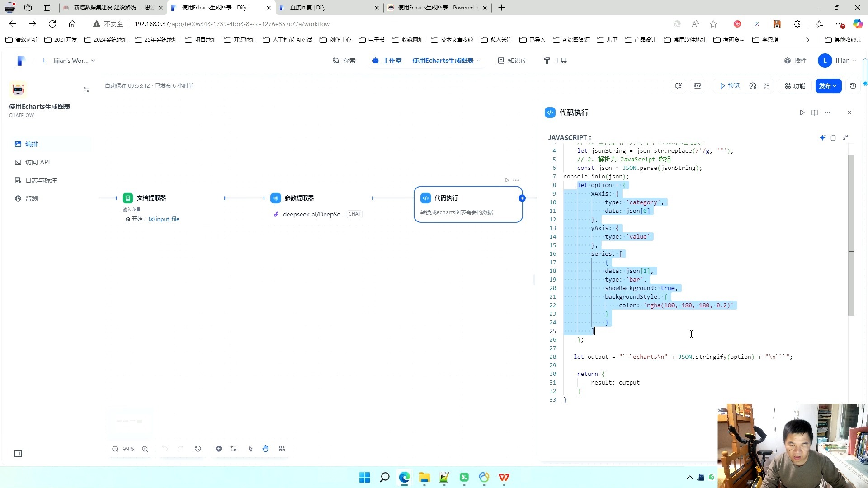The height and width of the screenshot is (488, 868).
Task: Add a note from the canvas toolbar
Action: pos(233,449)
